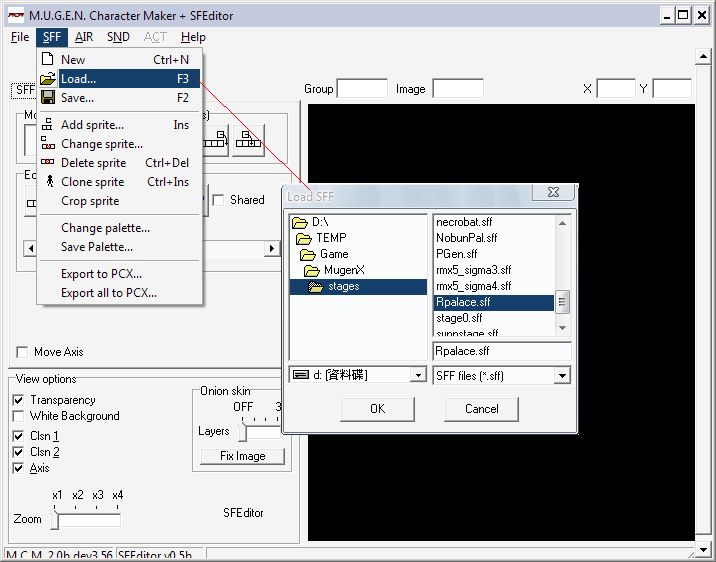Open the AIR menu
716x562 pixels.
coord(84,37)
